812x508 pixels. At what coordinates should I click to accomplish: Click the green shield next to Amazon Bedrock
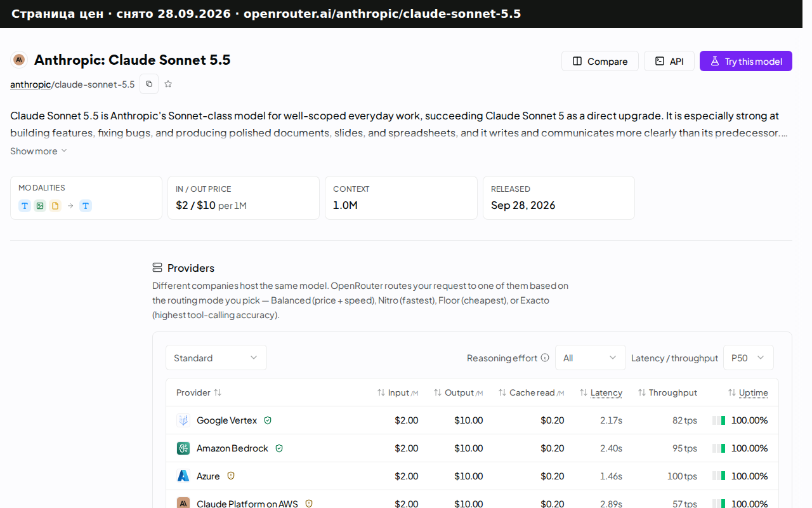[x=279, y=448]
